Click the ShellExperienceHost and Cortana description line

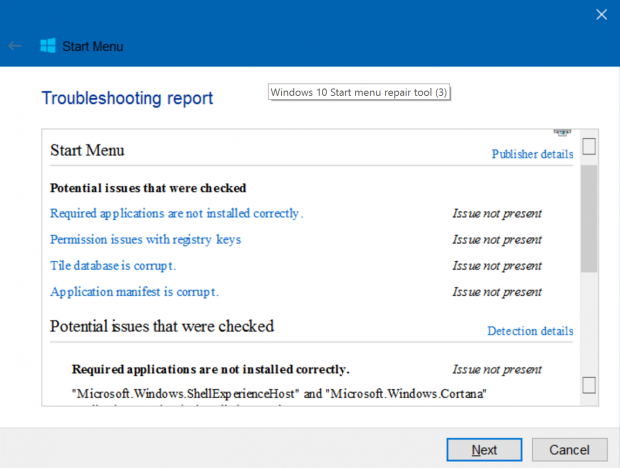pos(279,394)
